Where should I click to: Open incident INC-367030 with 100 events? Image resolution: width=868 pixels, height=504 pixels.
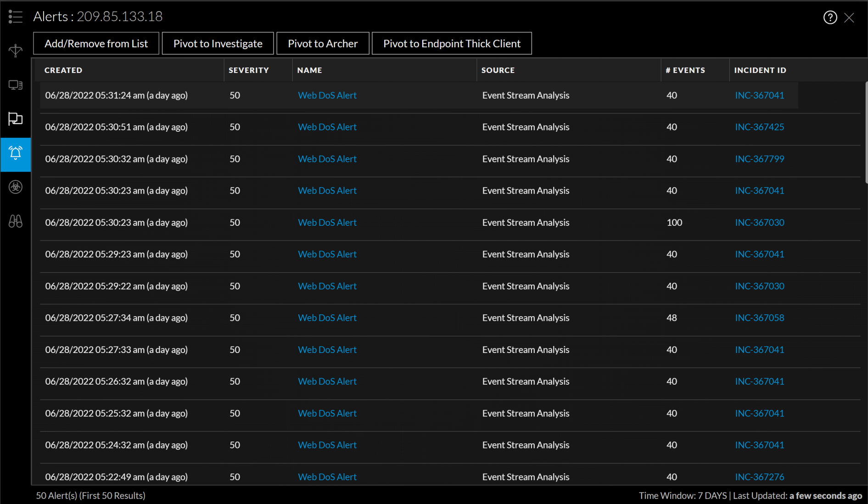coord(759,222)
